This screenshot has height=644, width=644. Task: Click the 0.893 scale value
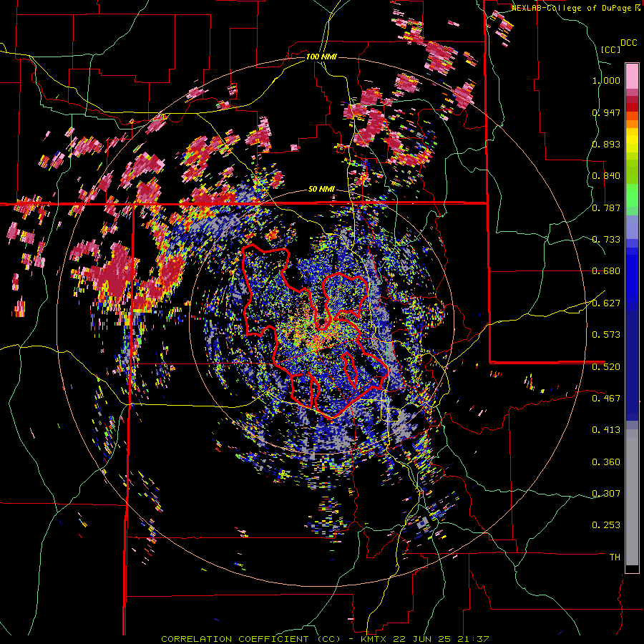pyautogui.click(x=606, y=144)
